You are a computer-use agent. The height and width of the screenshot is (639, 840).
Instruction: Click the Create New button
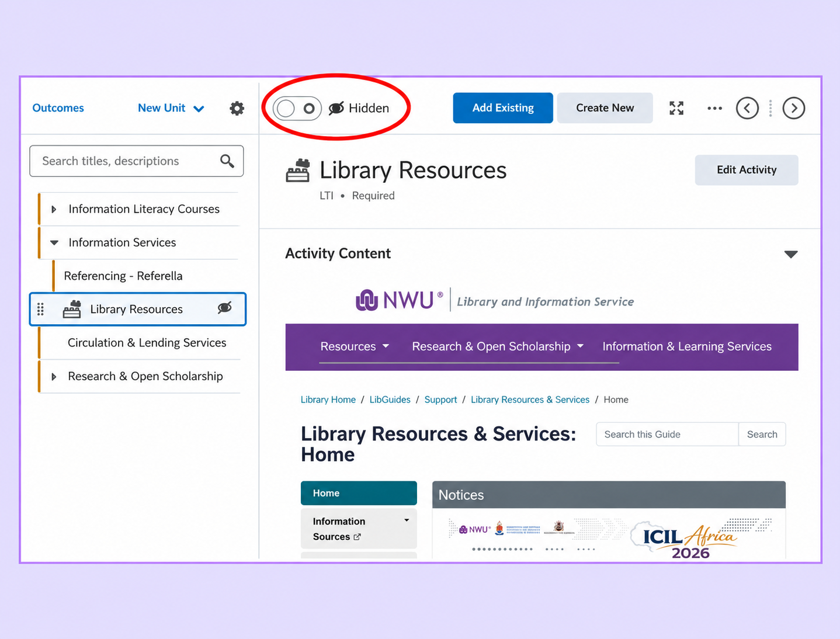(x=605, y=108)
